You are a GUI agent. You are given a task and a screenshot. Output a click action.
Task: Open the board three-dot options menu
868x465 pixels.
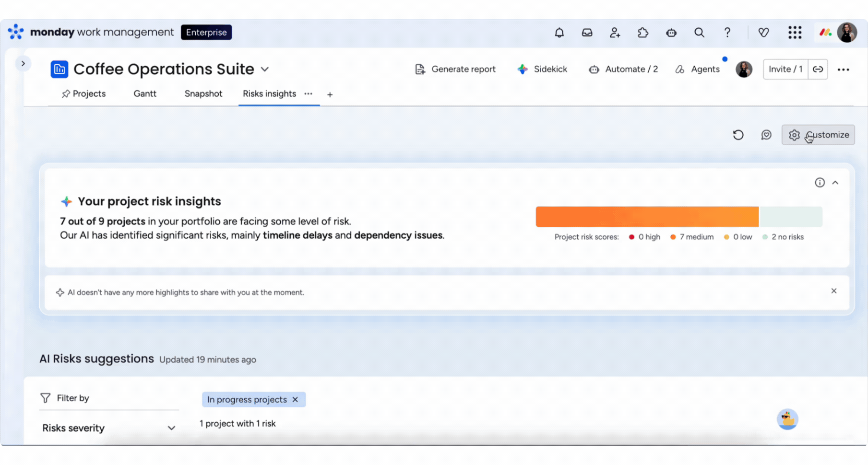(x=843, y=70)
